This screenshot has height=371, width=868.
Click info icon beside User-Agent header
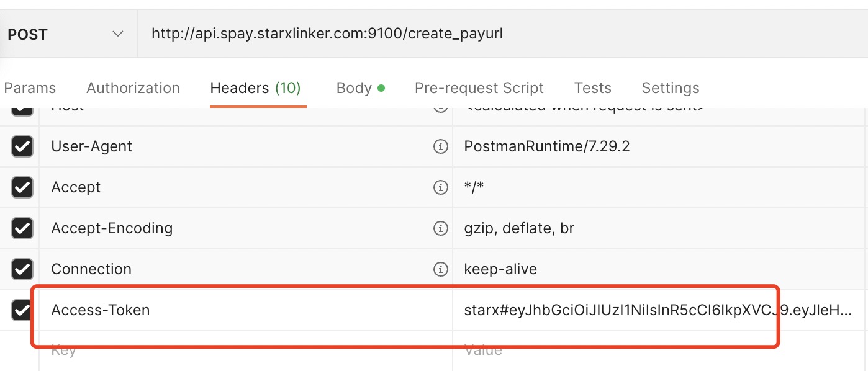point(440,146)
